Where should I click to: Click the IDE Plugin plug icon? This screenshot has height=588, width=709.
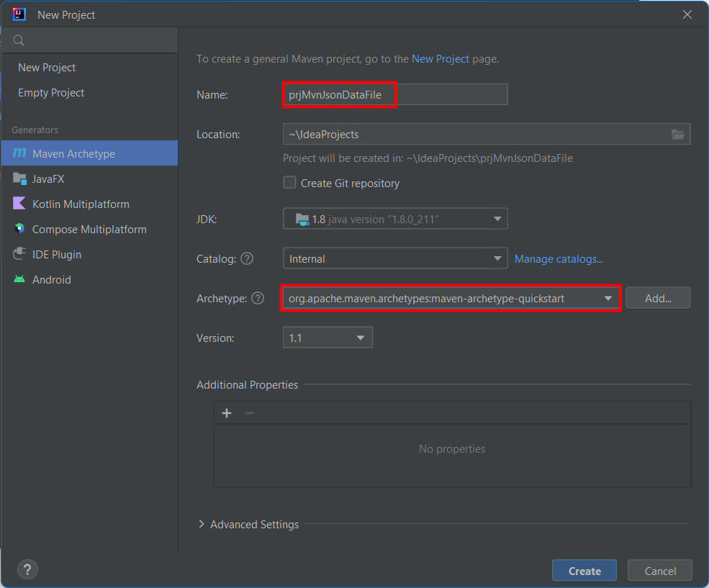tap(19, 254)
